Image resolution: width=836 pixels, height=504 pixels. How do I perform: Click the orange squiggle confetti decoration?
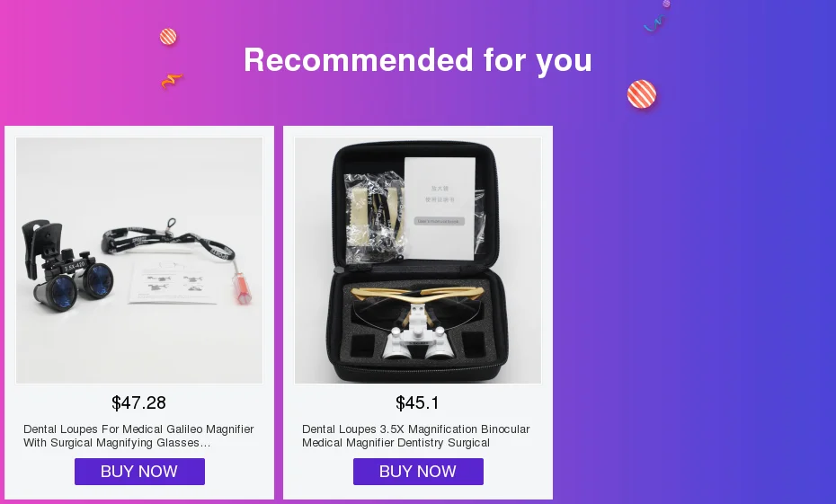[172, 81]
